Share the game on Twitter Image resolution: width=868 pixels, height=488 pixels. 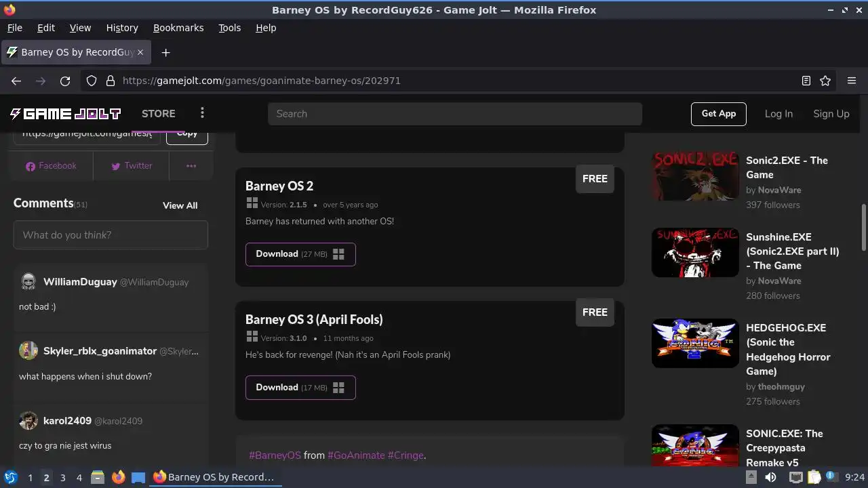point(132,165)
